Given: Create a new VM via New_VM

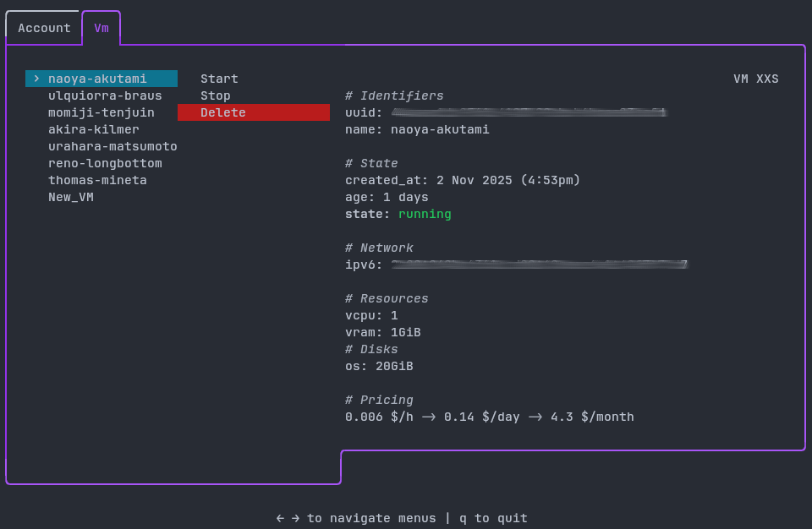Looking at the screenshot, I should [71, 197].
